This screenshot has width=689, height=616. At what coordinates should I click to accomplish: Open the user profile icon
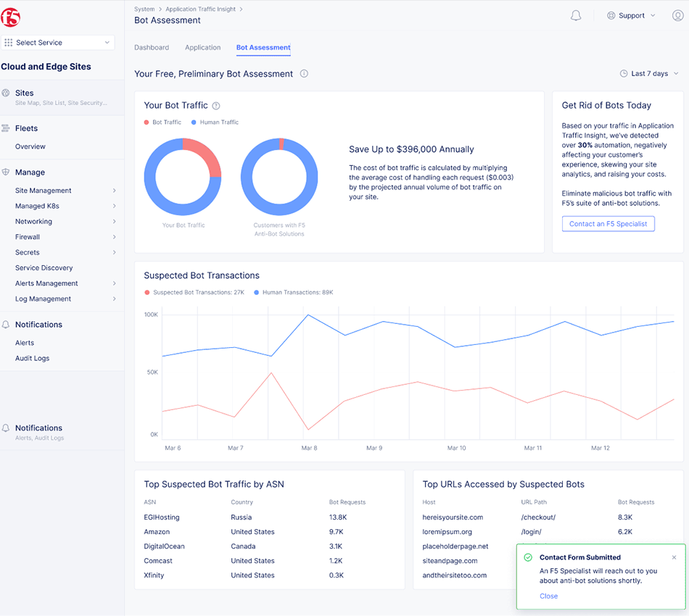(677, 16)
